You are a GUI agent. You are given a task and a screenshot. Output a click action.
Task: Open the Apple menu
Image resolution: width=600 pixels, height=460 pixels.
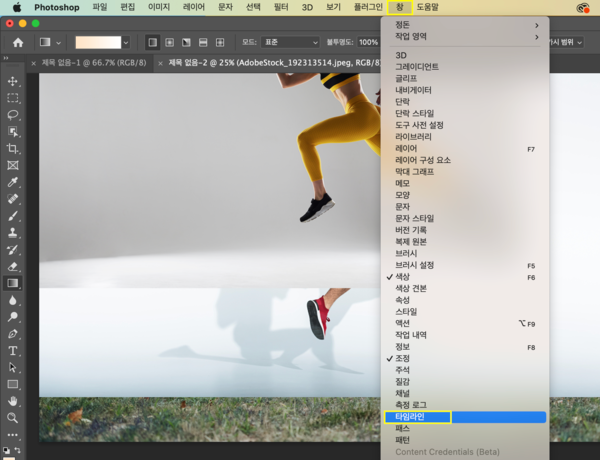pyautogui.click(x=17, y=7)
